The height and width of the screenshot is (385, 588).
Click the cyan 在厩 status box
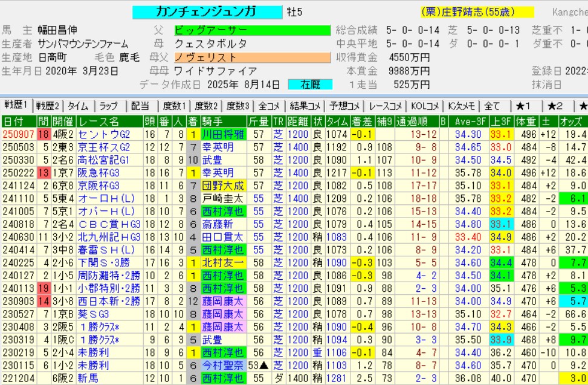(x=310, y=85)
